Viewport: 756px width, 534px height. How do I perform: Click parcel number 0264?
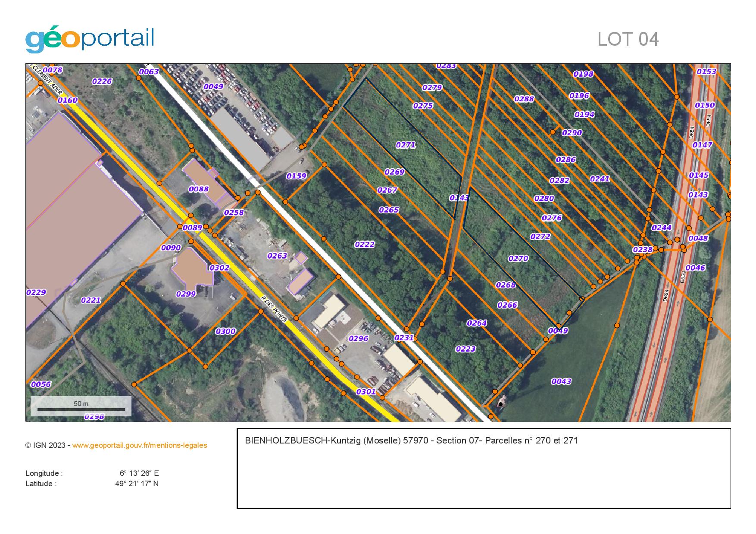[x=477, y=323]
